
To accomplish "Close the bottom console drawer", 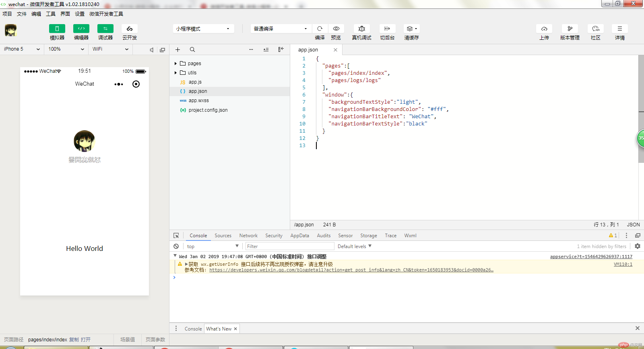I will (638, 328).
